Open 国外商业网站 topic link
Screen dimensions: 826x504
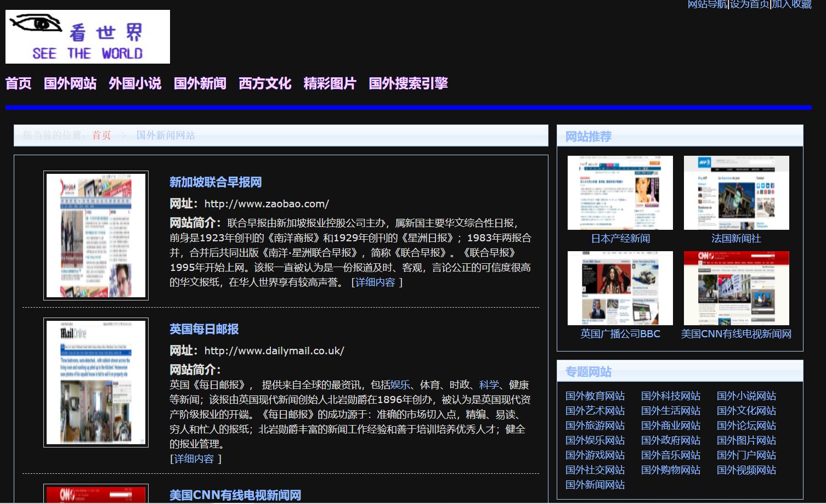671,426
